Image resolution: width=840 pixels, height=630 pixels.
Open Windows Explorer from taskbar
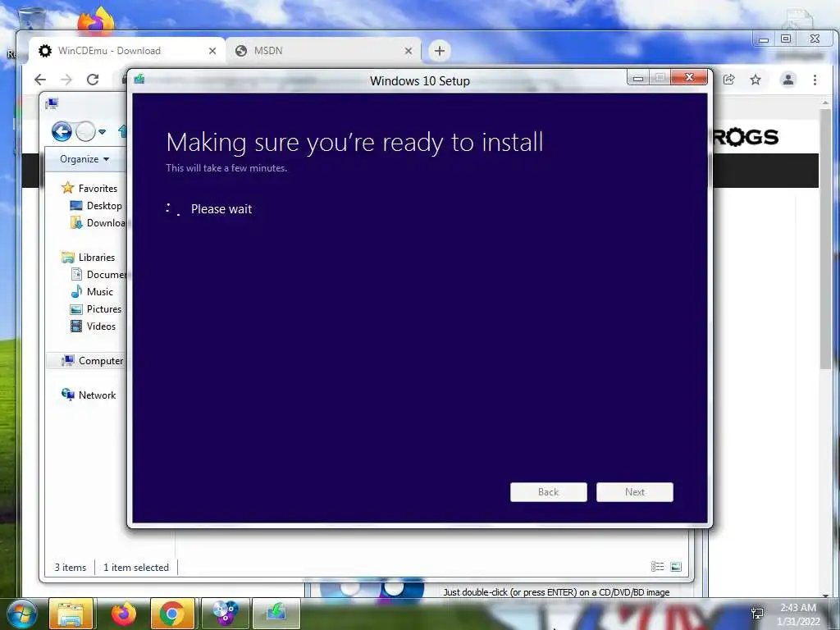coord(71,614)
